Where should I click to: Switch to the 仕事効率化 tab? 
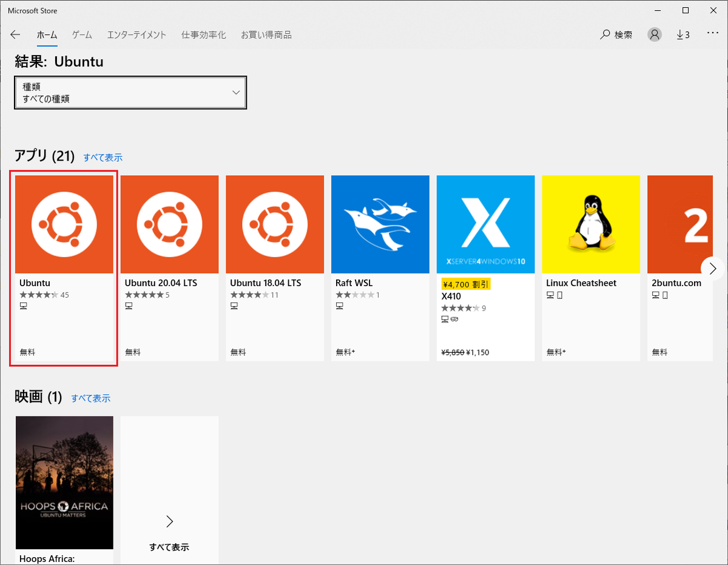tap(204, 35)
